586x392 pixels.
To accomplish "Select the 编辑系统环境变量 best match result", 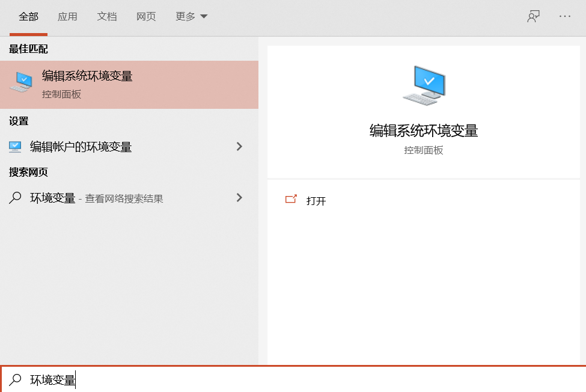I will point(129,85).
